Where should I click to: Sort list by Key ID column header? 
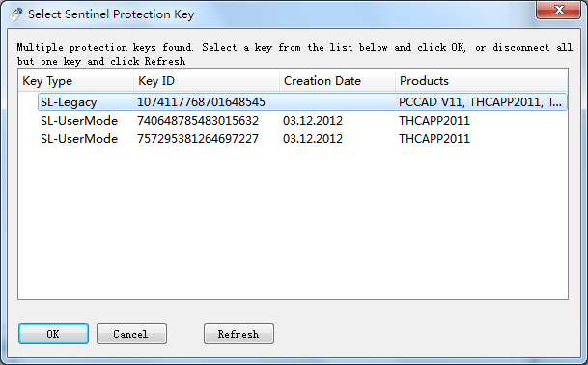click(x=207, y=81)
